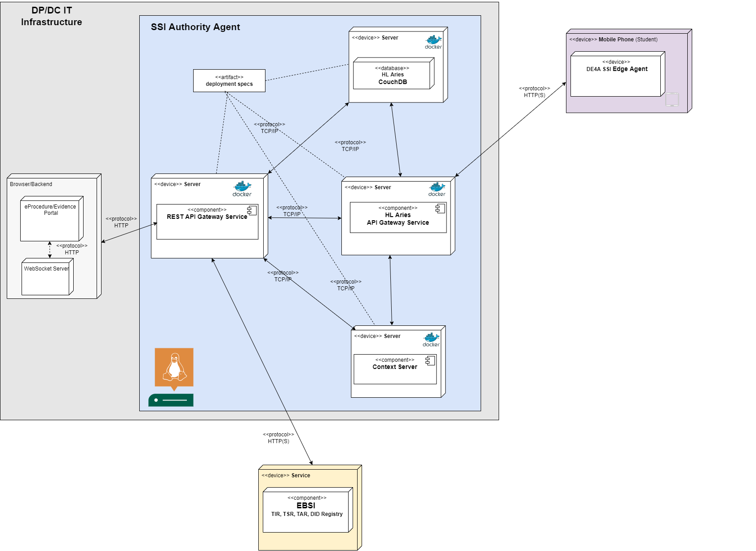
Task: Click the API Gateway Service text under HL Aries
Action: (398, 222)
